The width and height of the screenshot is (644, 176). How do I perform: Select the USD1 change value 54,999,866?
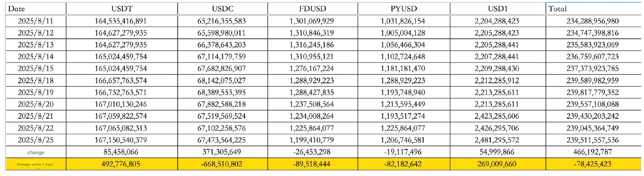498,152
